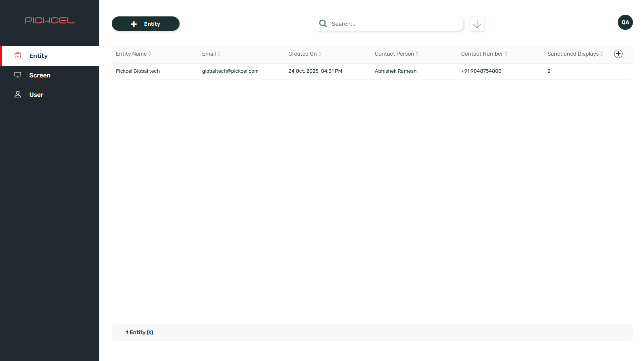The image size is (644, 361).
Task: Open the Entity section via briefcase icon
Action: click(18, 56)
